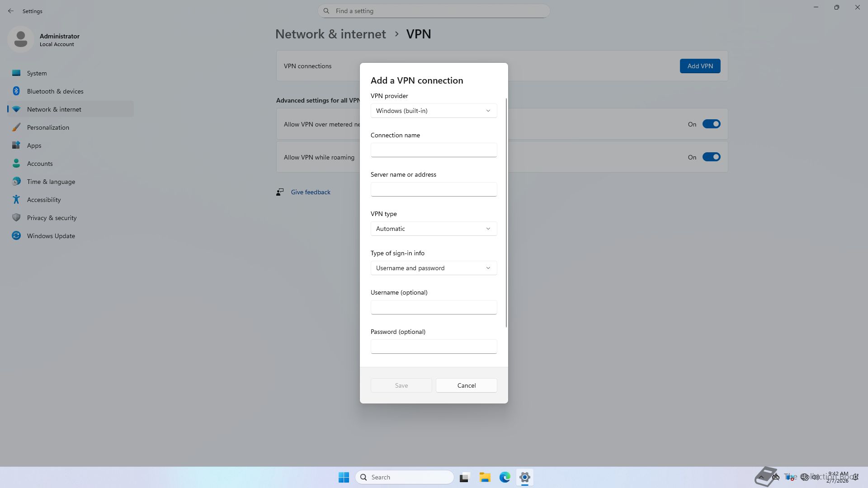Open Microsoft Edge from the taskbar
This screenshot has width=868, height=488.
tap(505, 477)
